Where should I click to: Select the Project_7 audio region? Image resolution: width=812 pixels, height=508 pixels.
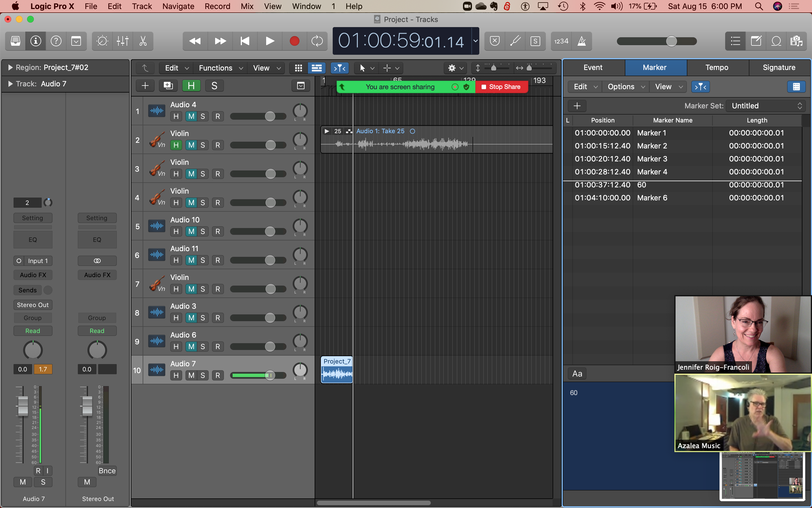coord(337,370)
